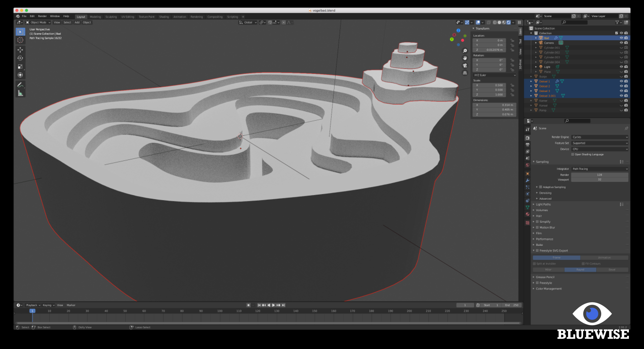
Task: Enable Open Shading Language checkbox
Action: (x=573, y=154)
